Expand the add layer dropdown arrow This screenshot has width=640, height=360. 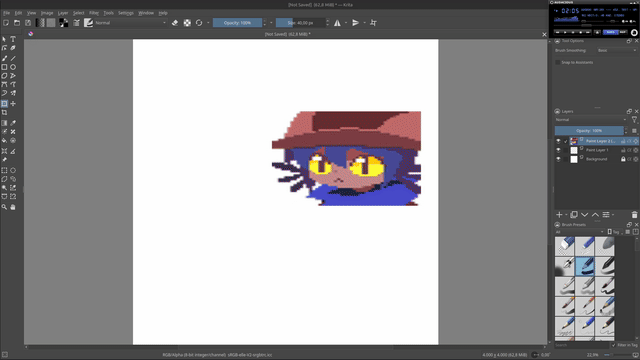[567, 215]
